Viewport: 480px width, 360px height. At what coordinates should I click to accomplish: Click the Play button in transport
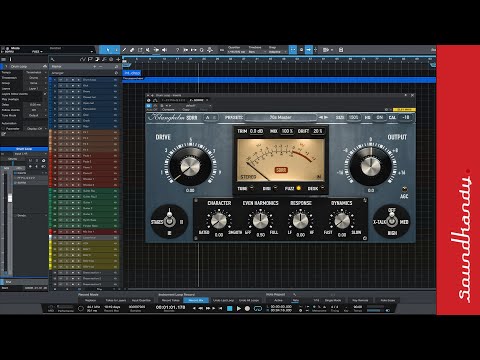(x=239, y=309)
